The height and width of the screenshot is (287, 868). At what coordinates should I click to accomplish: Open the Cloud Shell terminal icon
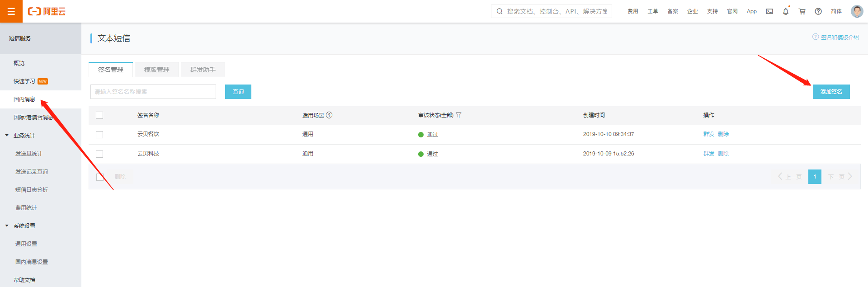pos(769,11)
